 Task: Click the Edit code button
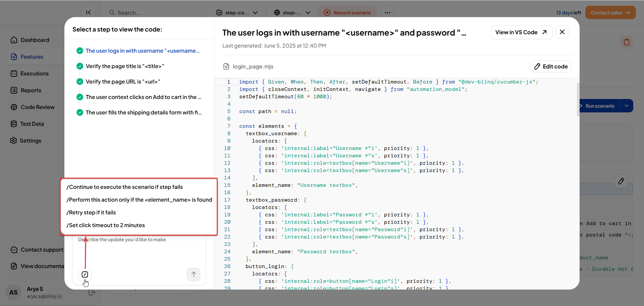(551, 66)
